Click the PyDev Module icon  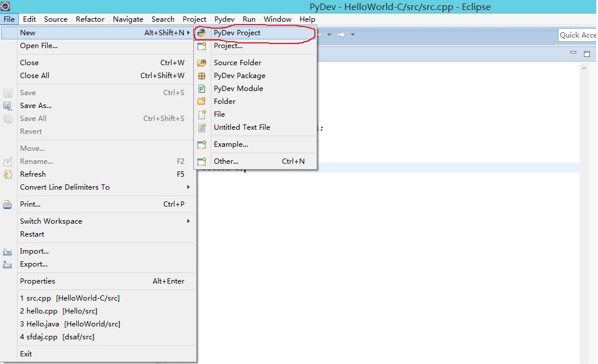coord(201,89)
